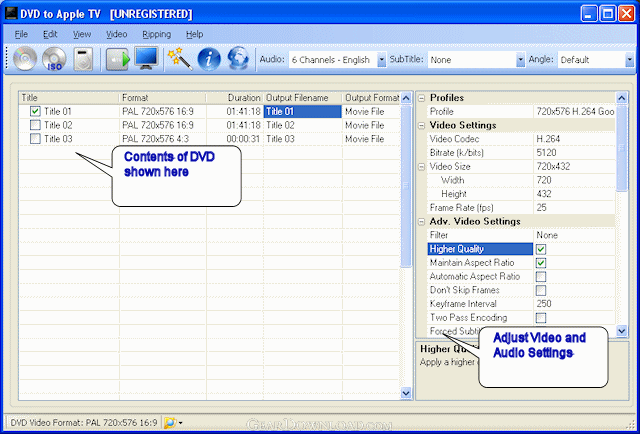Click the Title 01 output filename cell
The height and width of the screenshot is (434, 640).
coord(302,111)
